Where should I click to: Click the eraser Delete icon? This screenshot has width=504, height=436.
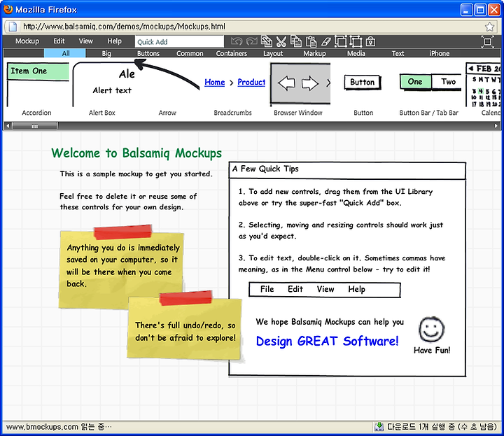tap(325, 41)
